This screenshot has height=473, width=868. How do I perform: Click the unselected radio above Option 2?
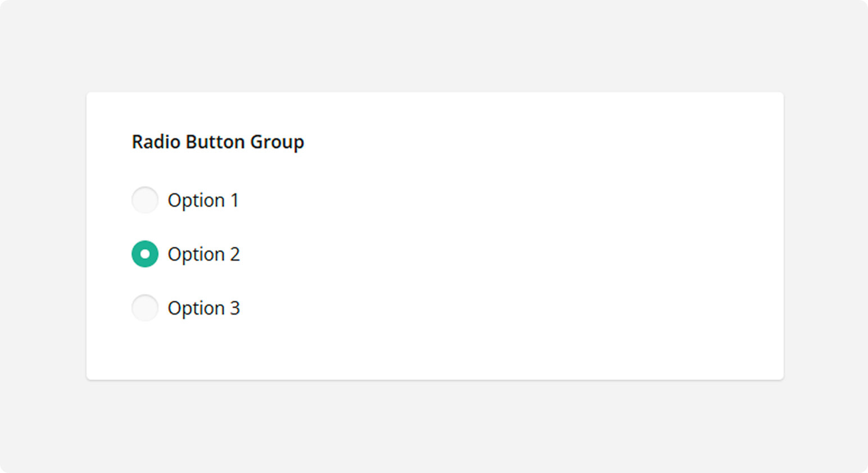click(x=145, y=200)
